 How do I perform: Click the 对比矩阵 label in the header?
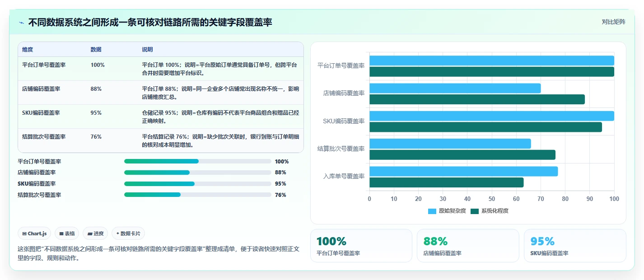pos(614,22)
